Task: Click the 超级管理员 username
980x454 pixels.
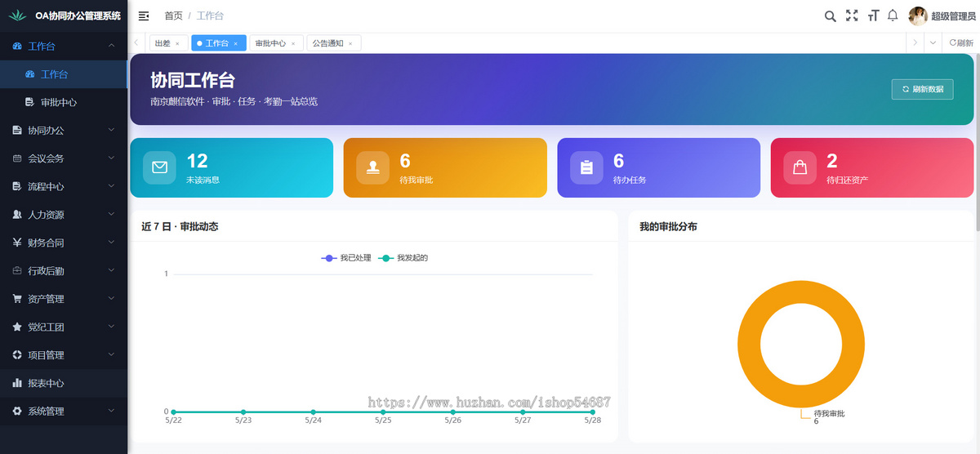Action: [953, 16]
